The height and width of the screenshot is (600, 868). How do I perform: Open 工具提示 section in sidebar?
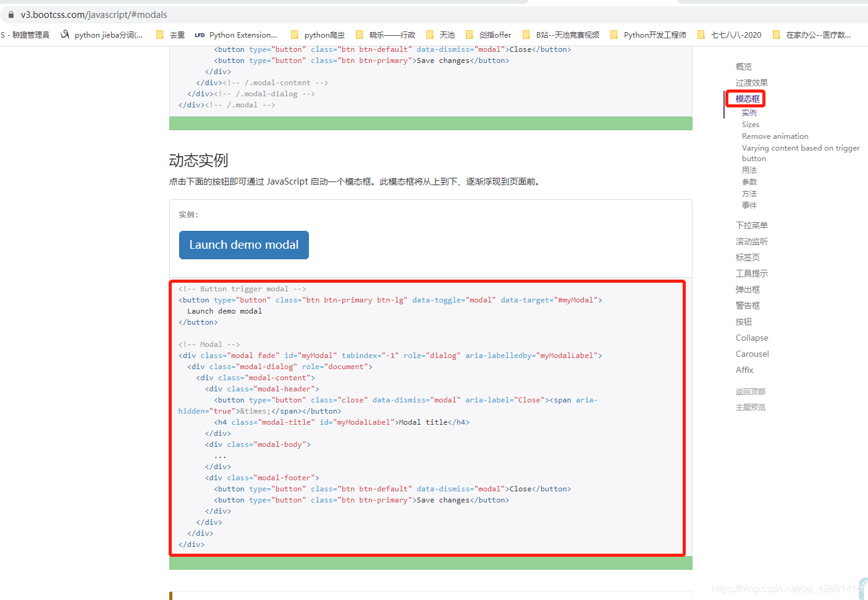click(752, 273)
